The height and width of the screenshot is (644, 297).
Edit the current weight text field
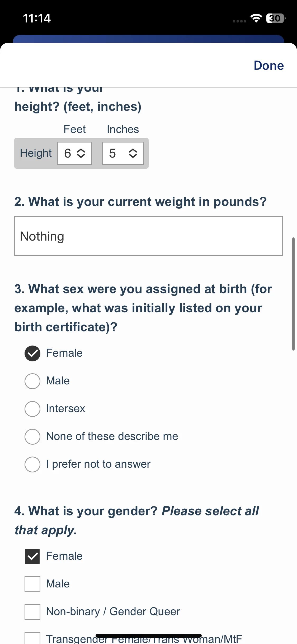[148, 236]
